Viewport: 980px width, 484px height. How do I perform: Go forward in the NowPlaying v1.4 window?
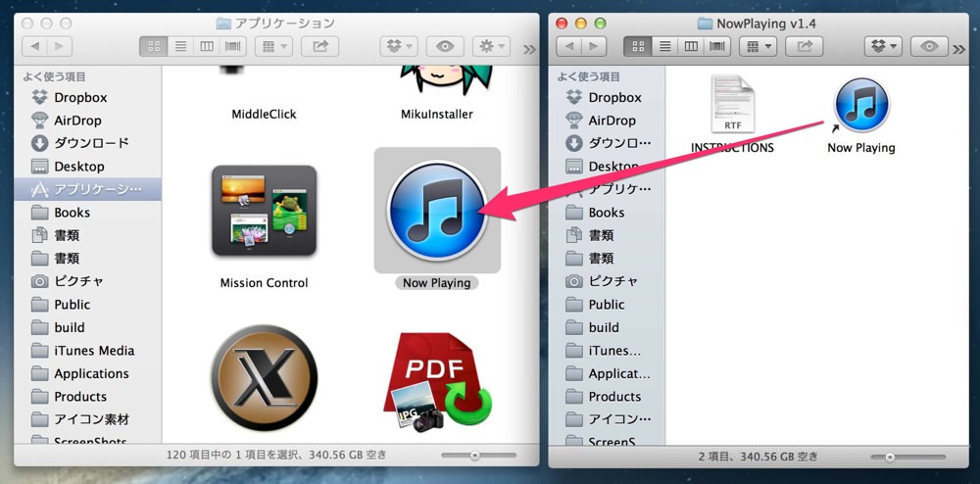(593, 46)
